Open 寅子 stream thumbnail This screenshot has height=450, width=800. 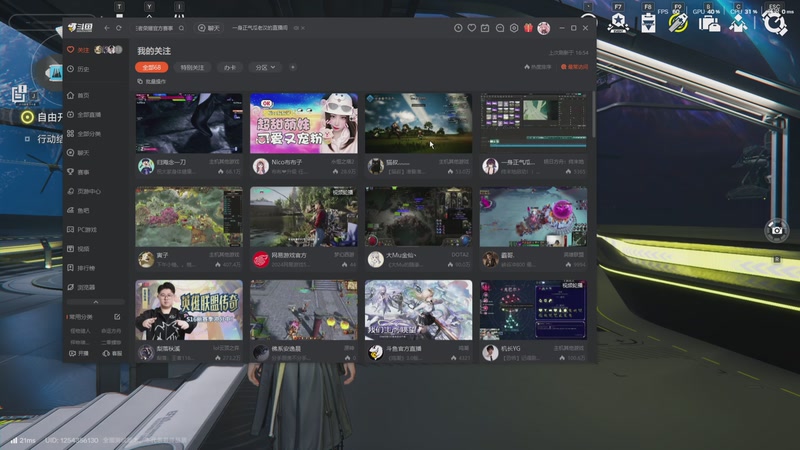[x=189, y=217]
